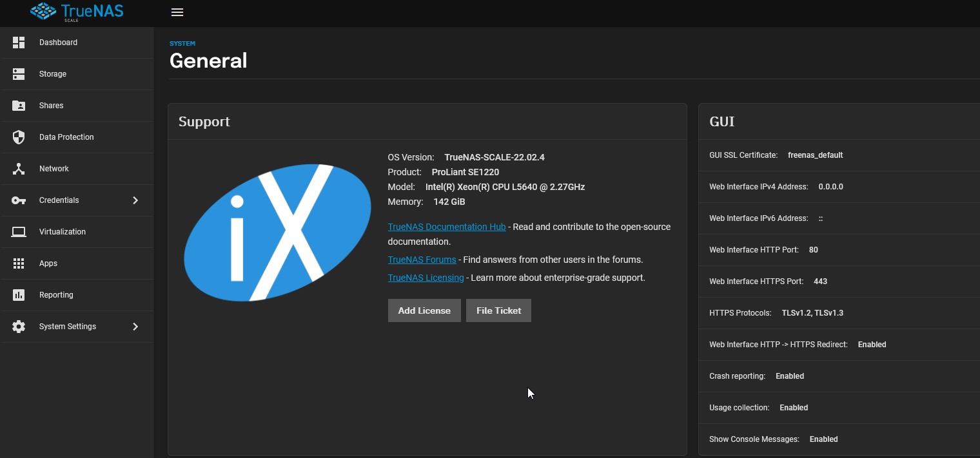Open Apps in the sidebar
Viewport: 980px width, 458px height.
[77, 263]
